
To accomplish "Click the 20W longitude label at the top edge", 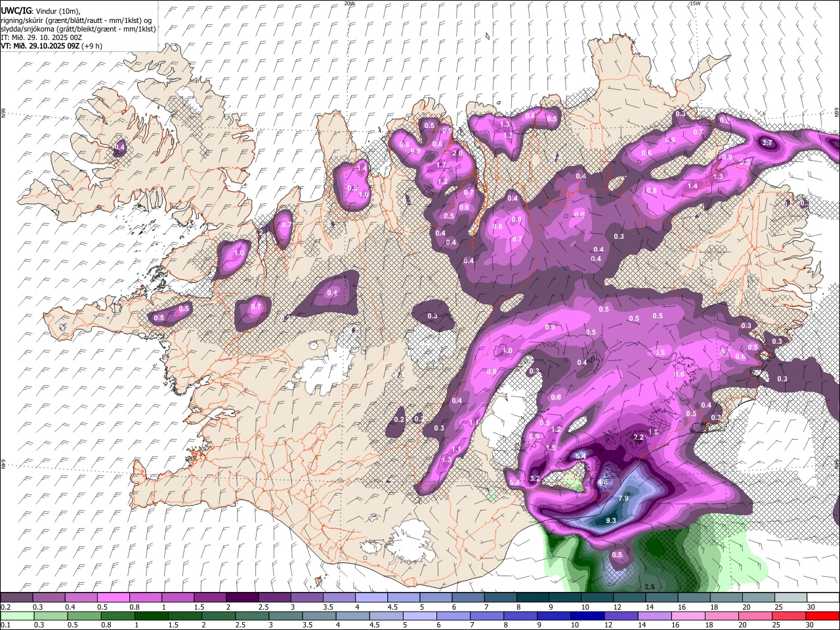I will click(349, 3).
